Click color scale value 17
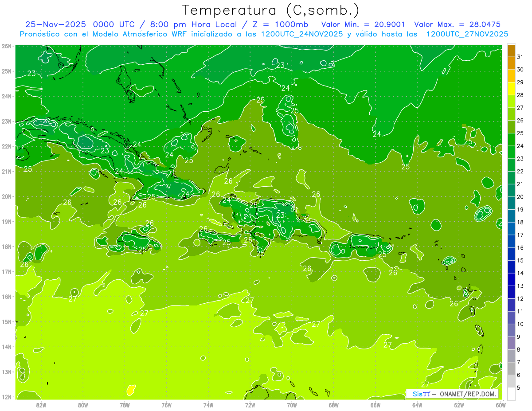Screen dimensions: 532x411 pos(520,235)
